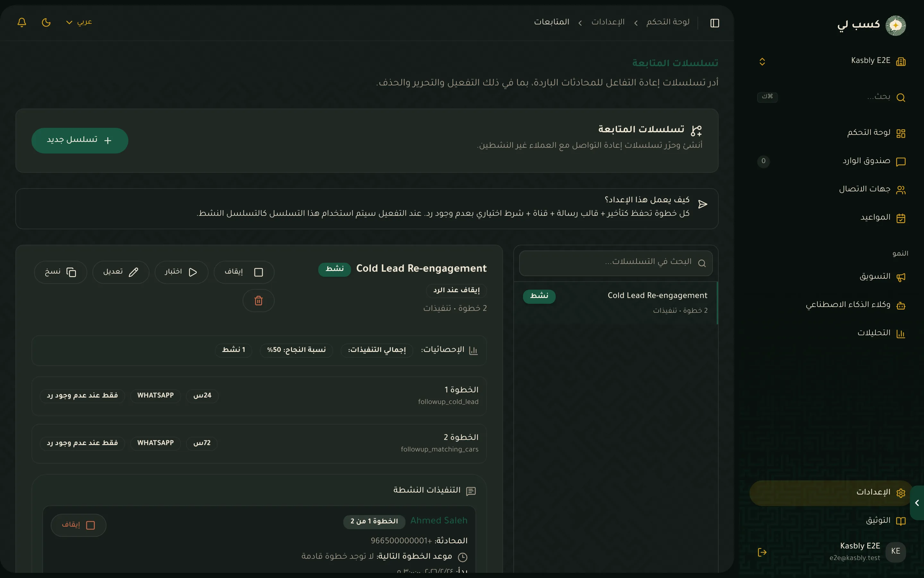Toggle dark mode moon icon

[46, 22]
